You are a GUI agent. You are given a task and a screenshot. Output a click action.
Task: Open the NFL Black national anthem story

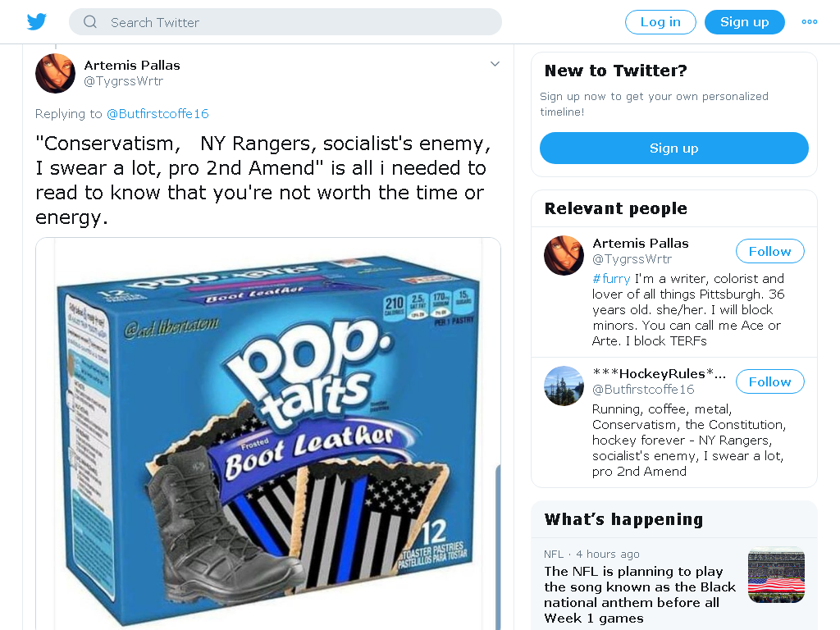(640, 595)
